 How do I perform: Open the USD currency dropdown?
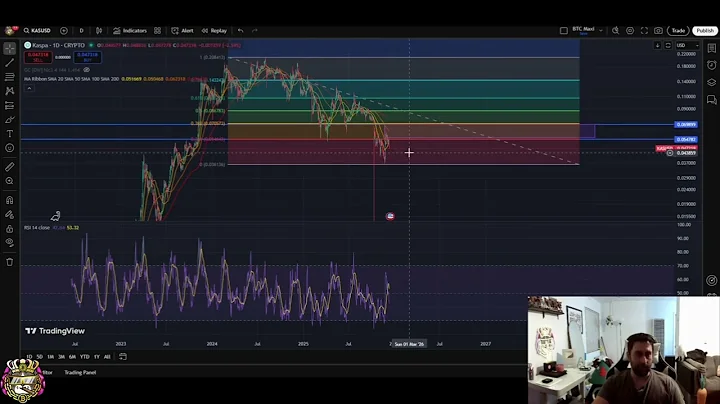click(687, 45)
